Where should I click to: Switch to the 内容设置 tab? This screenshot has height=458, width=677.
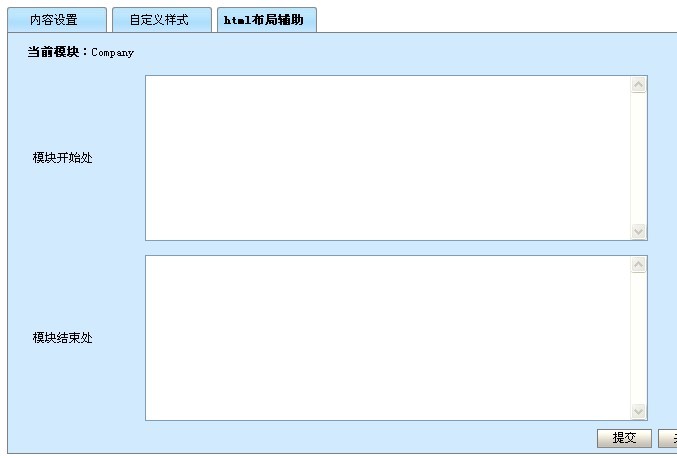pyautogui.click(x=54, y=20)
